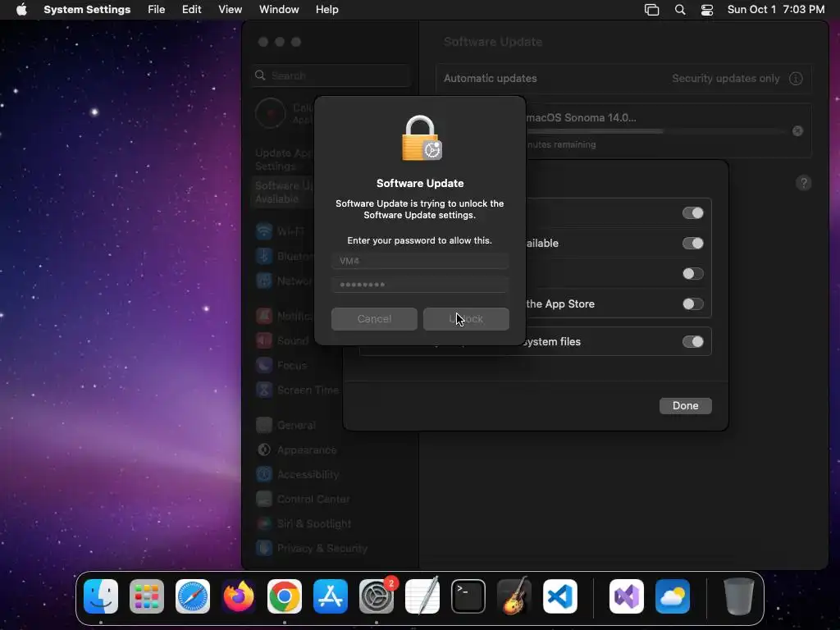Open Control Center icon in menu bar
840x630 pixels.
point(707,10)
